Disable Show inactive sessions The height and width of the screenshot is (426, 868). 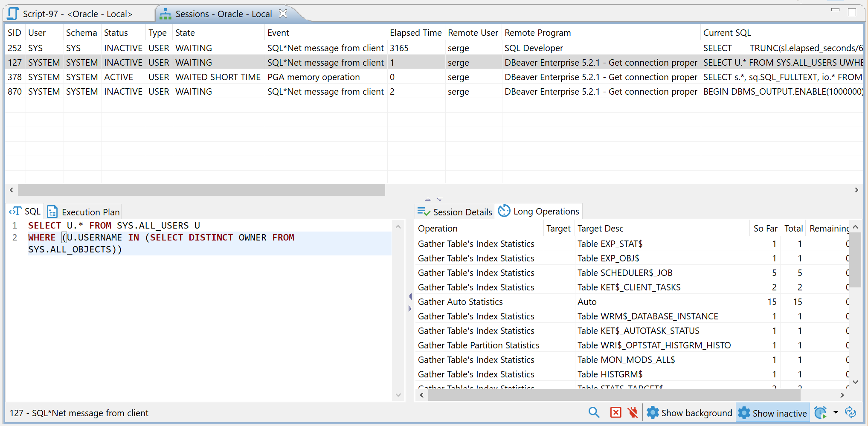(x=772, y=412)
